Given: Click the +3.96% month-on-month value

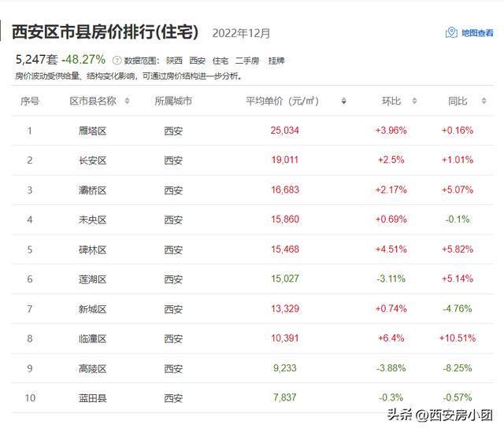Looking at the screenshot, I should (391, 131).
